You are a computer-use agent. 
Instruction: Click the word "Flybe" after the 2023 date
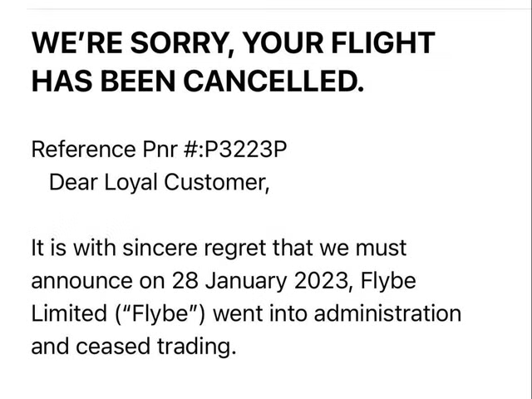coord(388,282)
